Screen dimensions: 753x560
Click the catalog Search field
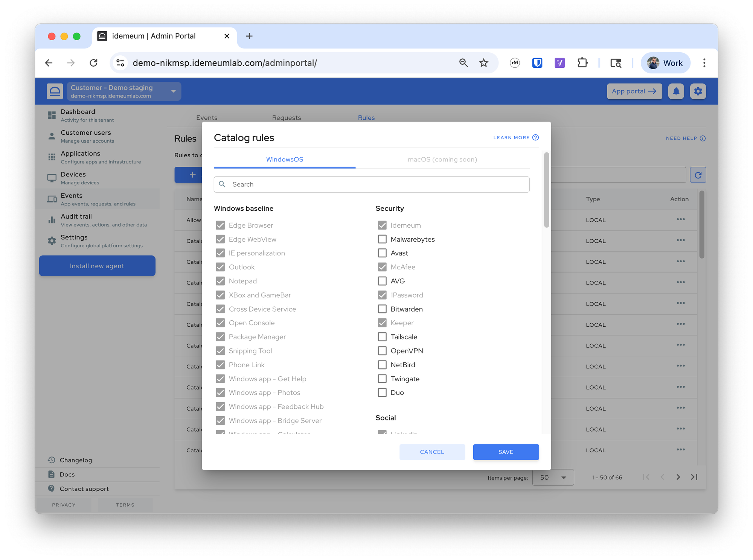(x=372, y=184)
